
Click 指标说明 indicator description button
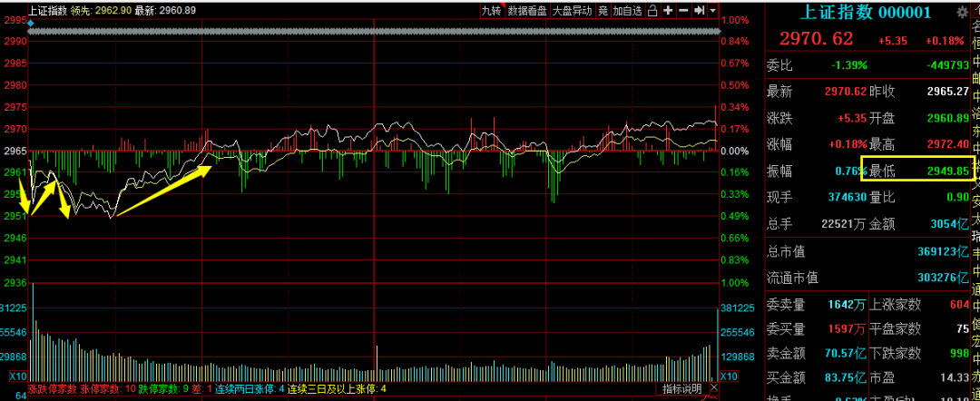(682, 389)
